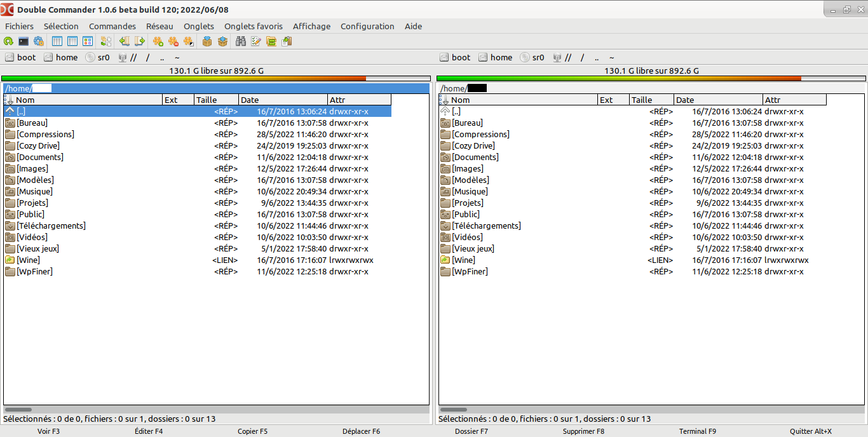The height and width of the screenshot is (437, 868).
Task: Click right panel /home/ path bar
Action: pyautogui.click(x=651, y=88)
